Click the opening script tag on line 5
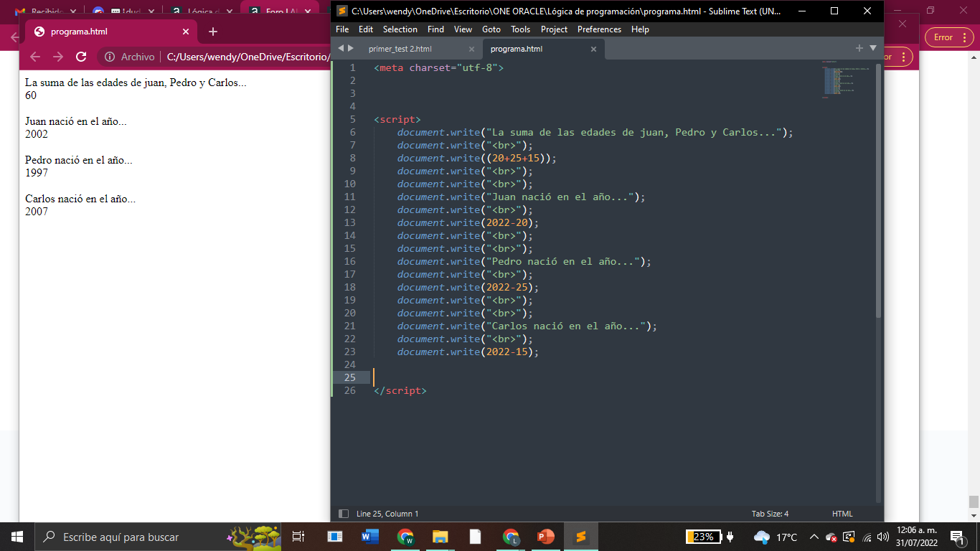980x551 pixels. tap(397, 119)
